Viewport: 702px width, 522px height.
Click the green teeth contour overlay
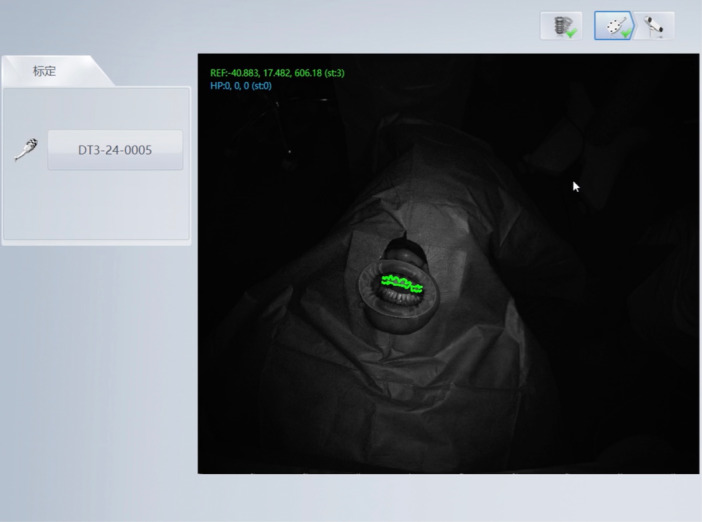[x=402, y=283]
